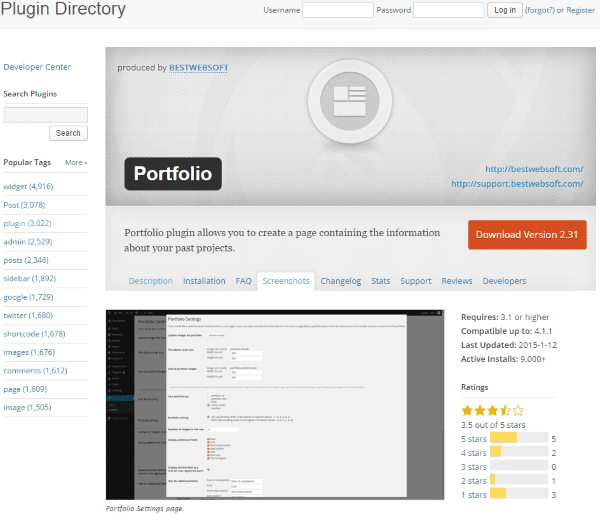
Task: Open the Developer Center link
Action: 37,67
